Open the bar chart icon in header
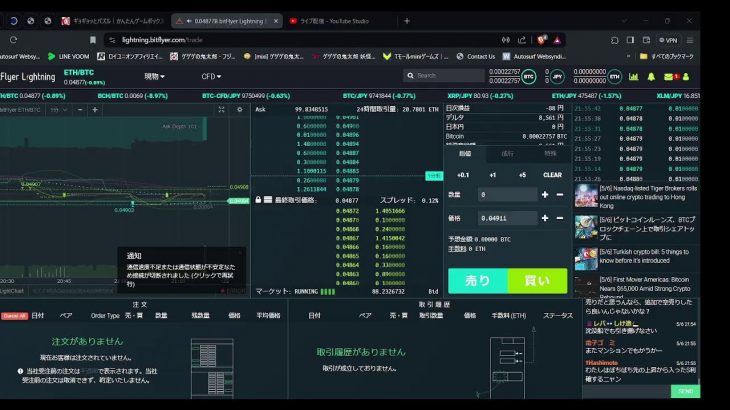The height and width of the screenshot is (410, 730). [634, 77]
